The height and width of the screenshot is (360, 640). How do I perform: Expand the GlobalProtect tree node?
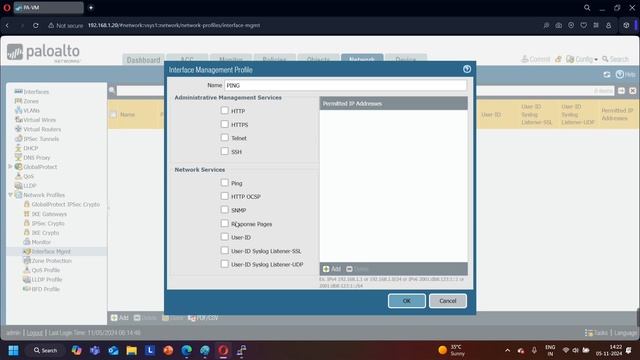coord(10,167)
